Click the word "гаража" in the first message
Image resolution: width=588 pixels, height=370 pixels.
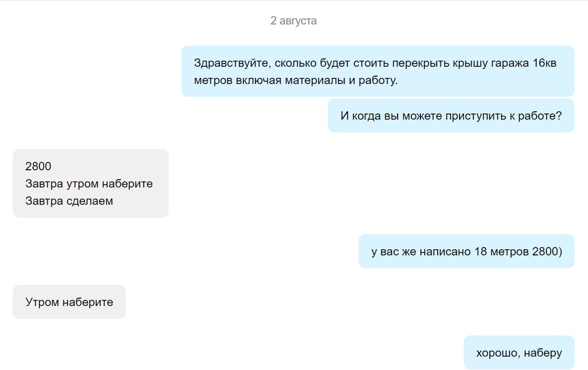(x=509, y=63)
